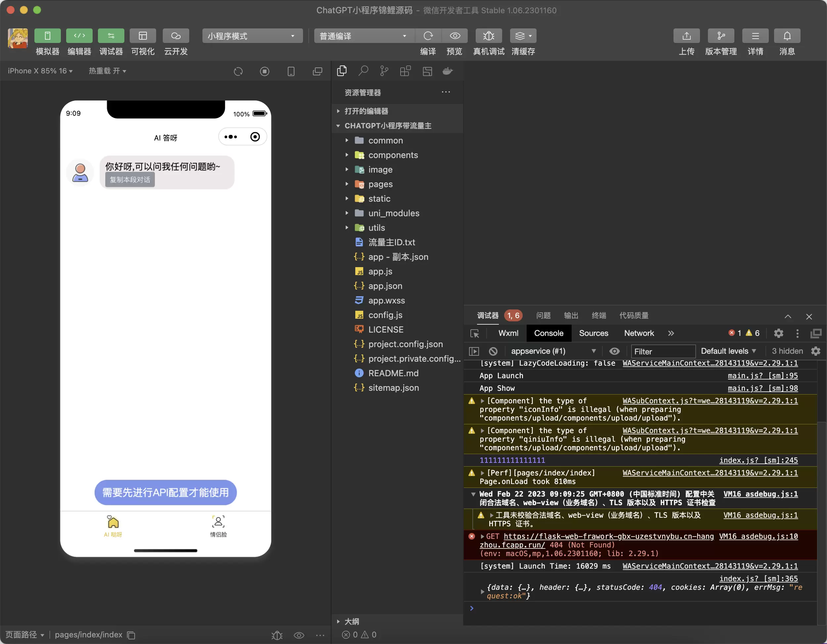Screen dimensions: 827x644
Task: Open the explorer more actions menu
Action: point(446,92)
